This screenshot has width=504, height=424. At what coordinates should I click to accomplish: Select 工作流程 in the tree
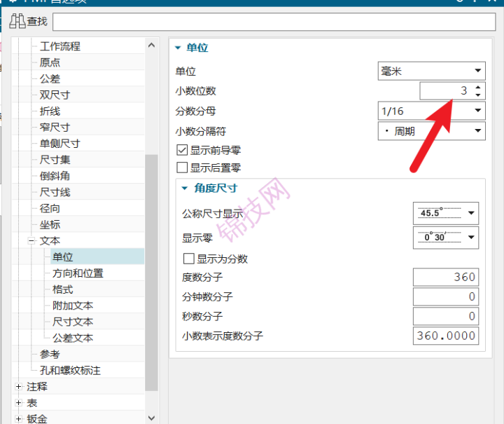click(60, 46)
